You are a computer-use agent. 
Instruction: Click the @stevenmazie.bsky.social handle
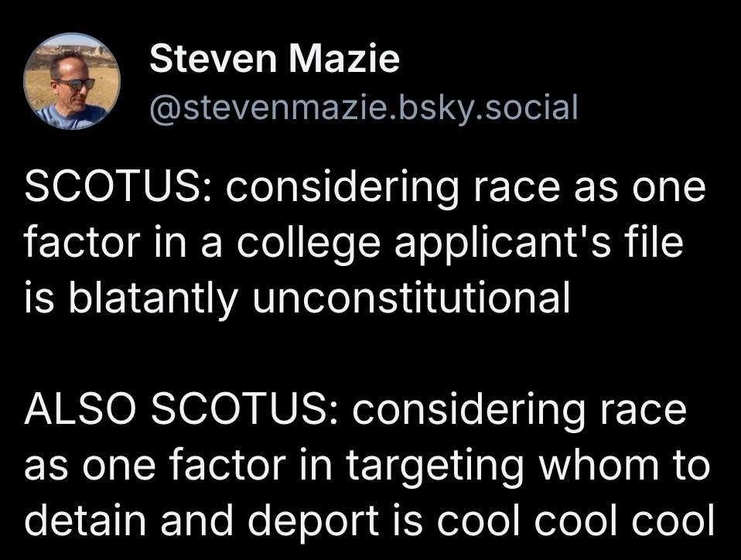coord(363,107)
